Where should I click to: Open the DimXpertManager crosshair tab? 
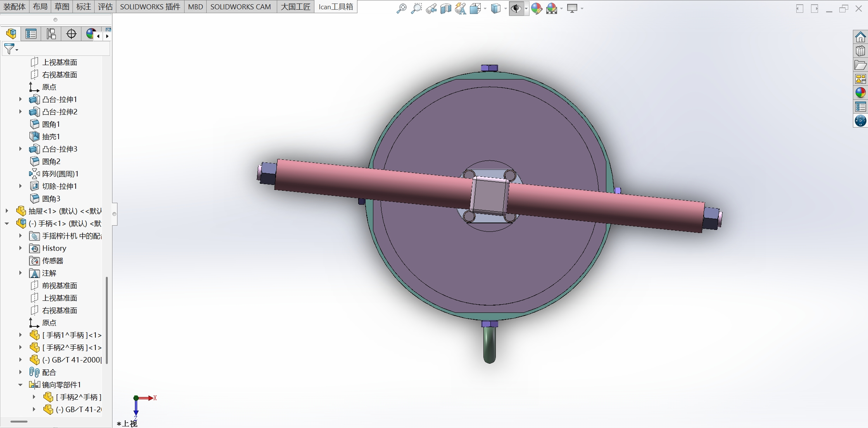71,34
